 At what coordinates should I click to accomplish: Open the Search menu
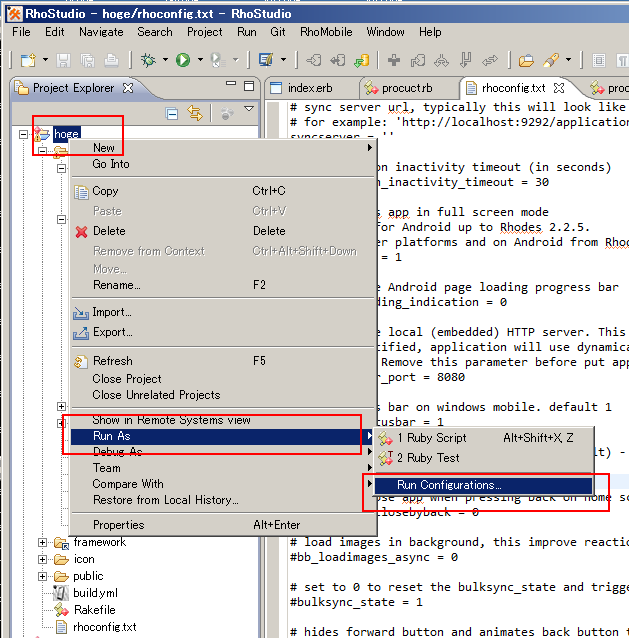click(x=155, y=32)
